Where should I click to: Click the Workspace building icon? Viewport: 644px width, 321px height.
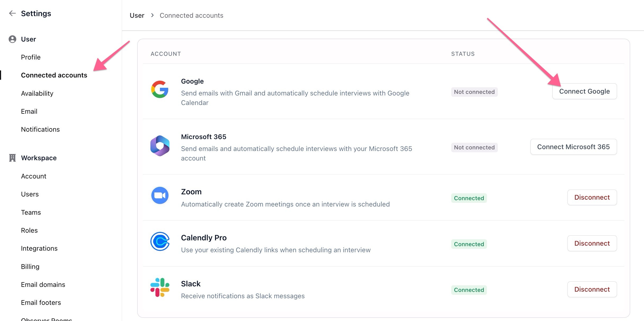pos(12,158)
